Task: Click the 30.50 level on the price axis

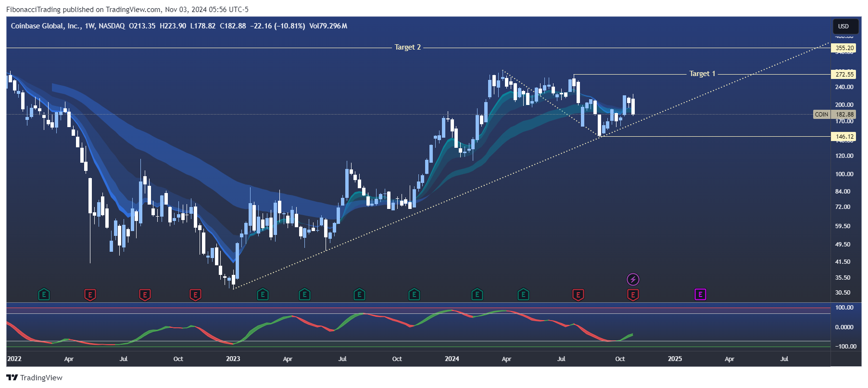Action: click(843, 293)
